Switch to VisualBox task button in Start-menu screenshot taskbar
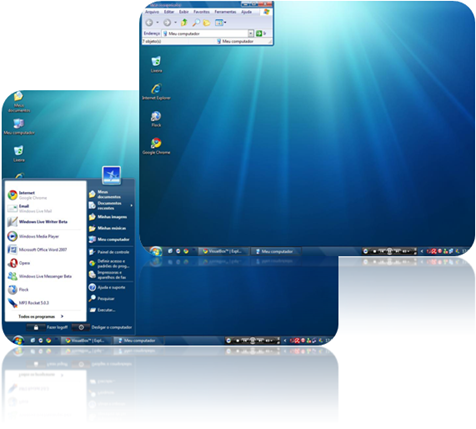476x429 pixels. pos(86,340)
